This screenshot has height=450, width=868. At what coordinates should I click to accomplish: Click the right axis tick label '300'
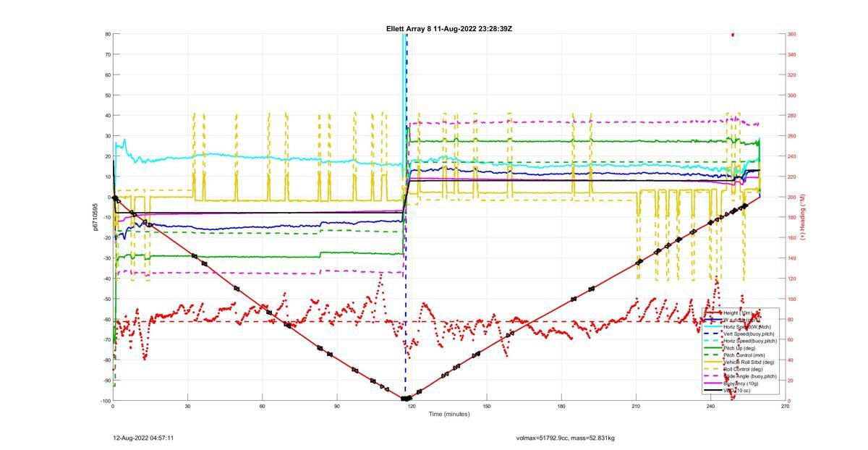[792, 95]
